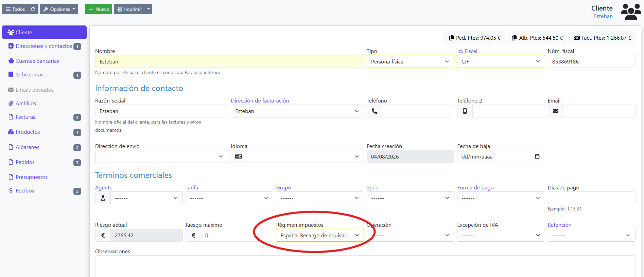This screenshot has height=277, width=644.
Task: Click the reload icon next to Todos
Action: (x=33, y=9)
